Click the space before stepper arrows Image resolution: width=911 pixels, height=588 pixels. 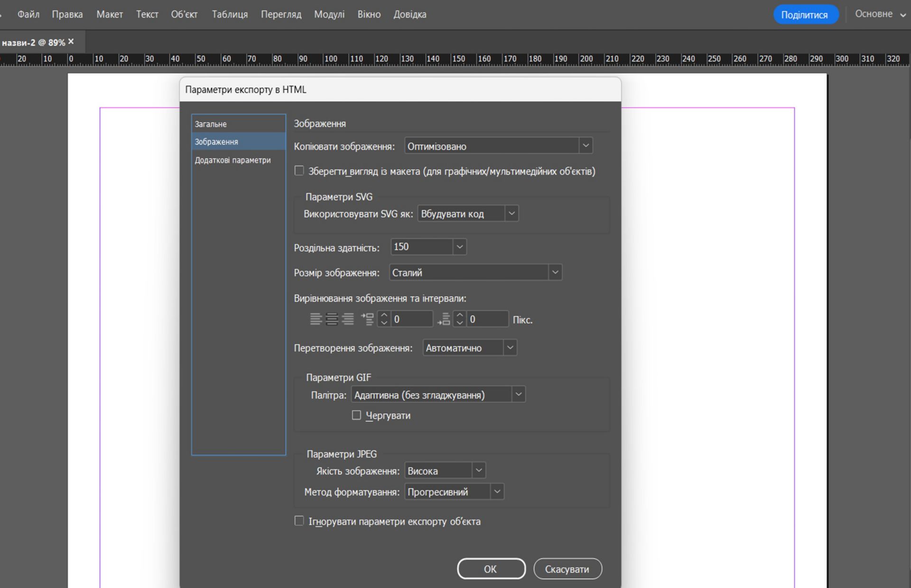coord(384,319)
